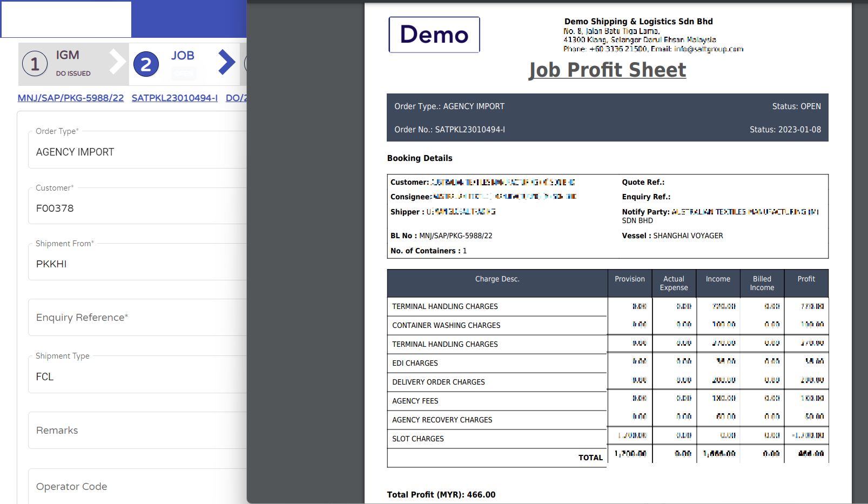This screenshot has height=504, width=868.
Task: Open the DO/2 link
Action: point(236,98)
